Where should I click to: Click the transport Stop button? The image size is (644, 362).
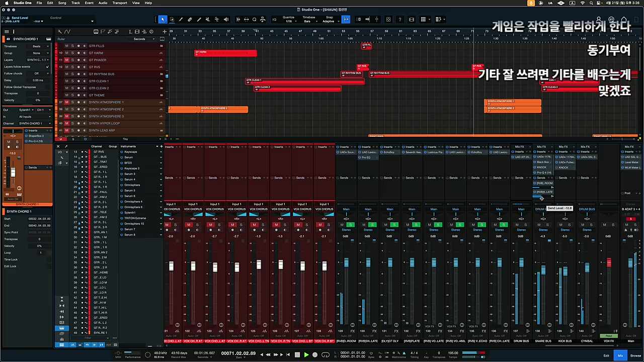point(297,354)
